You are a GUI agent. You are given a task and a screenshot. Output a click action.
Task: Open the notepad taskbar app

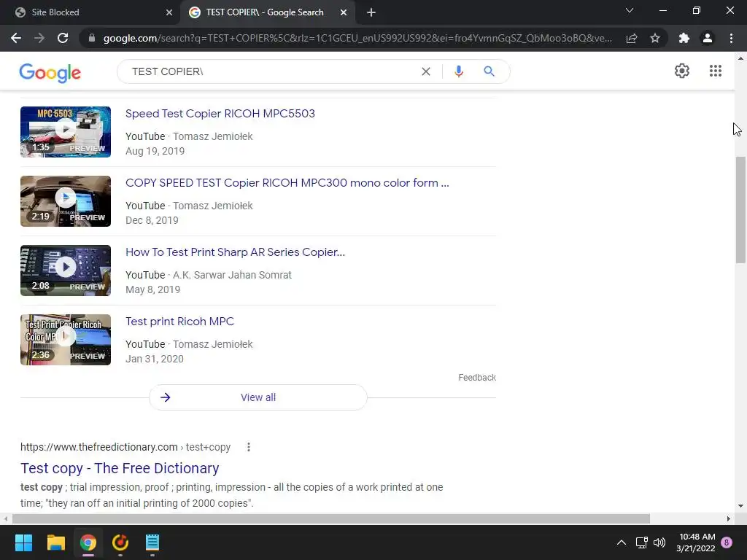coord(152,542)
